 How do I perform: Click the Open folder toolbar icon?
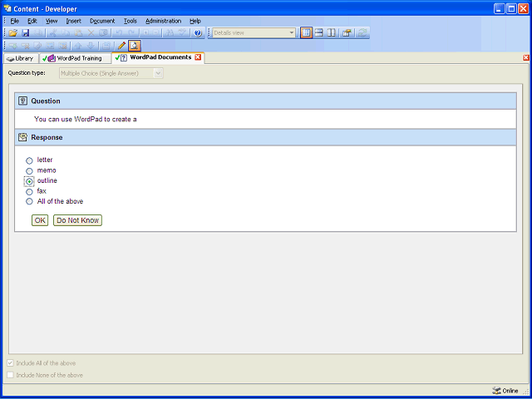(x=13, y=33)
